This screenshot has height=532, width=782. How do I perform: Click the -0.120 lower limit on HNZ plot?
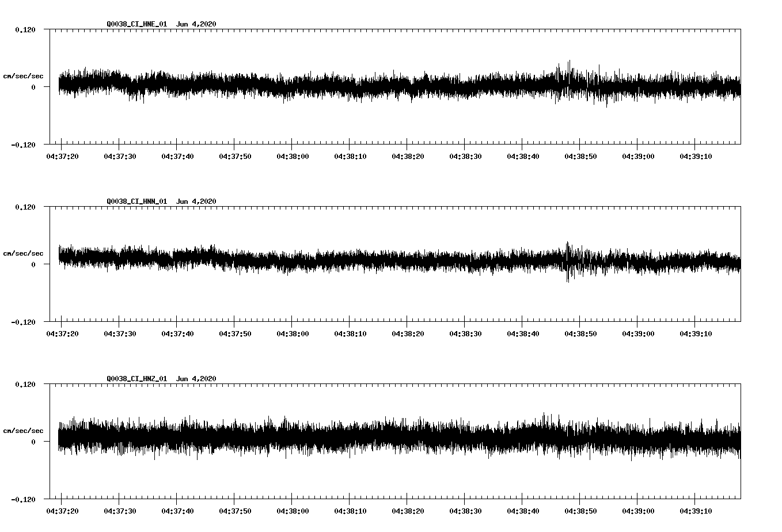click(x=23, y=499)
